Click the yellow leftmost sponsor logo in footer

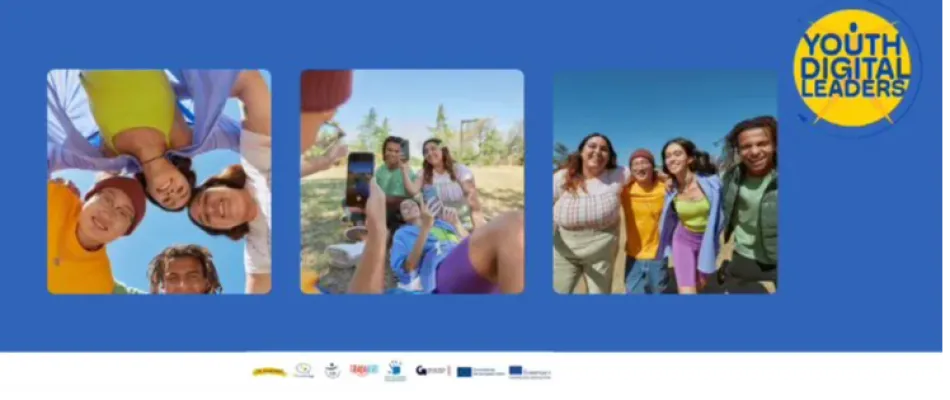[268, 371]
